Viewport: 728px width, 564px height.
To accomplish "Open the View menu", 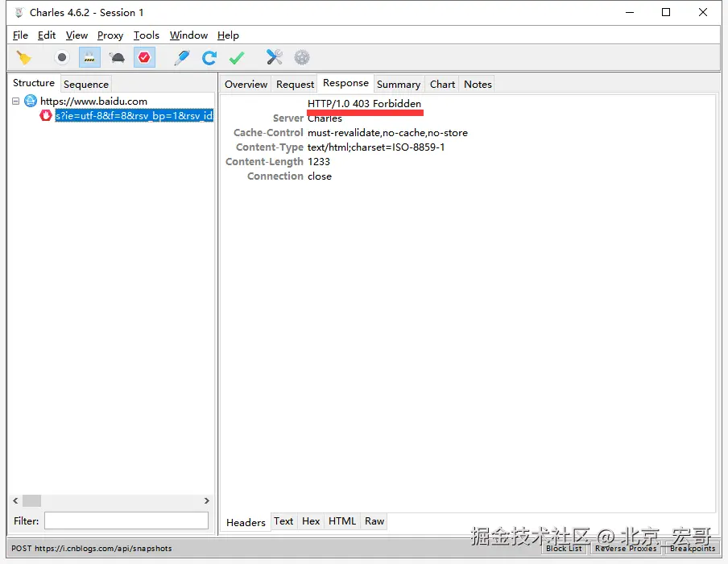I will (77, 35).
